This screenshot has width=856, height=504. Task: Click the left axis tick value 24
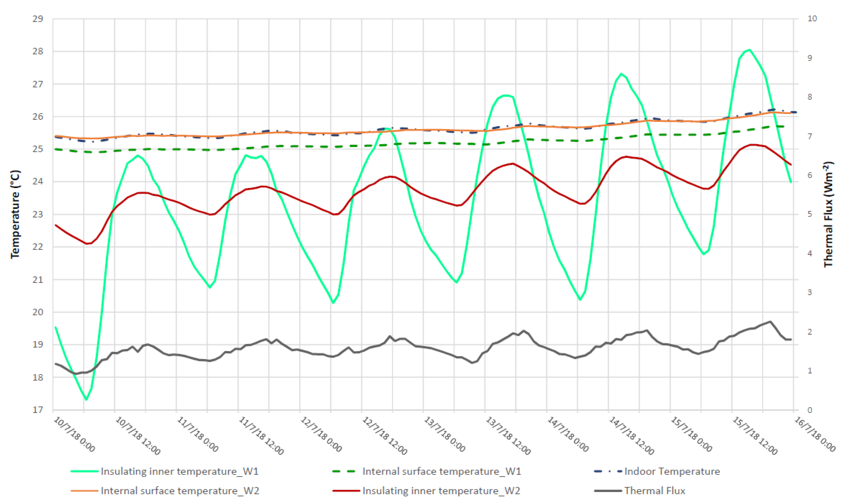(38, 182)
